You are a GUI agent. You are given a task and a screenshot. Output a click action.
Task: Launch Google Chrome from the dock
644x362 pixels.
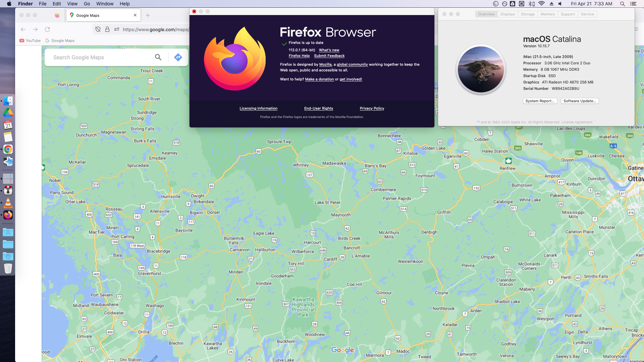pos(8,149)
